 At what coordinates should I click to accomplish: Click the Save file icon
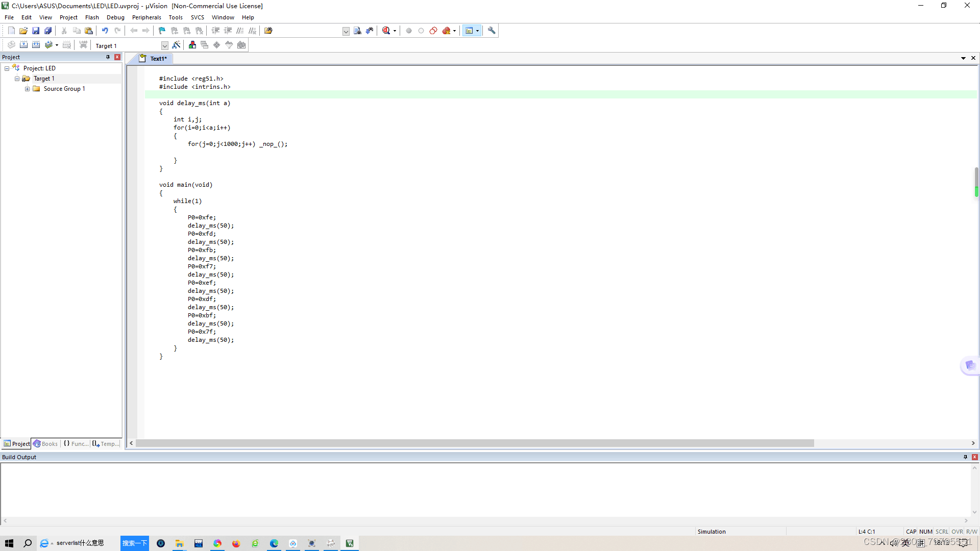point(36,31)
